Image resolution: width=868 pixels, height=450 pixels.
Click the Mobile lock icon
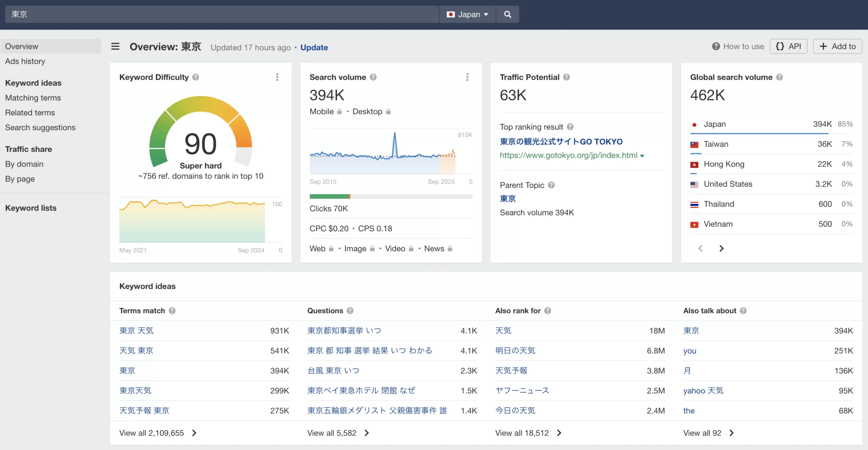pyautogui.click(x=339, y=112)
